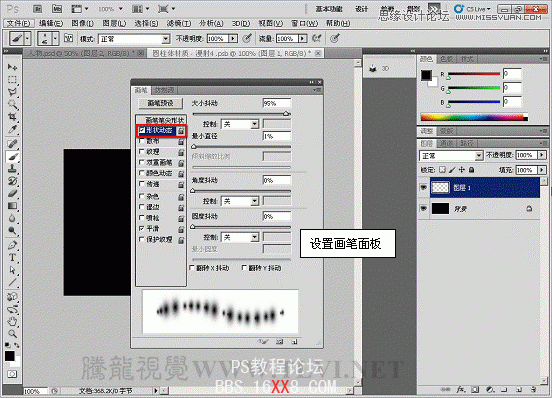Image resolution: width=552 pixels, height=398 pixels.
Task: Check the 翻转 X 抖动 checkbox
Action: pyautogui.click(x=192, y=268)
